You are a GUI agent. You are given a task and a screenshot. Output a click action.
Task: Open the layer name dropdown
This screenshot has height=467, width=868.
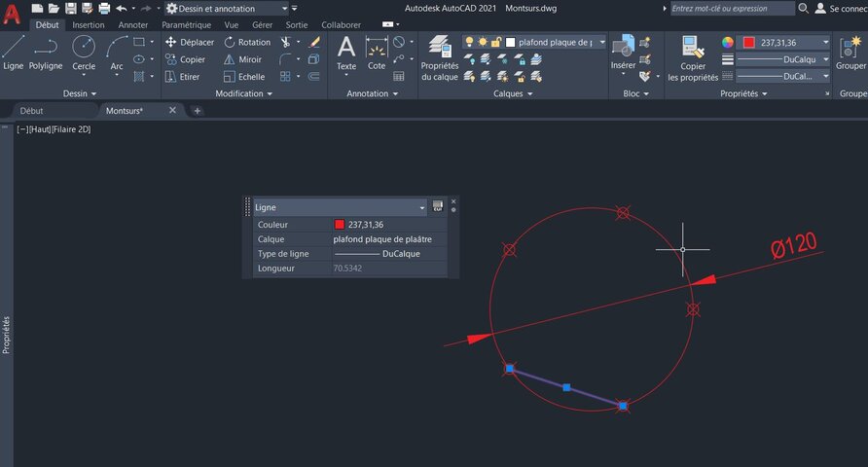pyautogui.click(x=600, y=43)
